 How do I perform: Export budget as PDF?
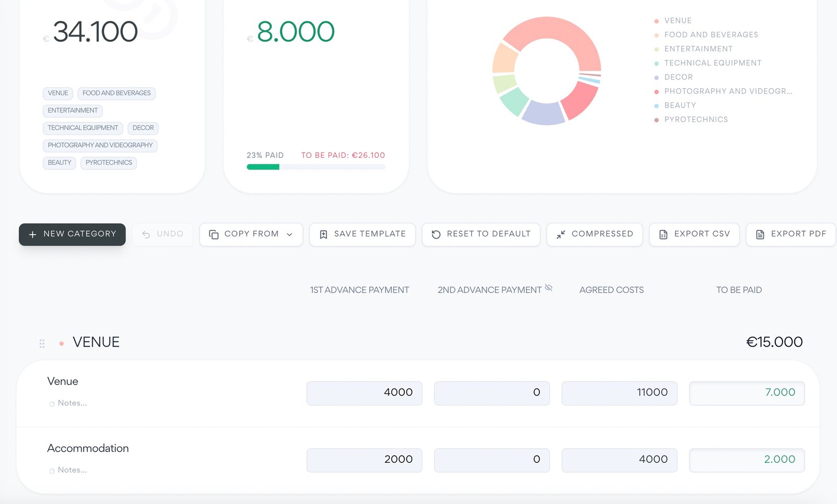(x=791, y=234)
